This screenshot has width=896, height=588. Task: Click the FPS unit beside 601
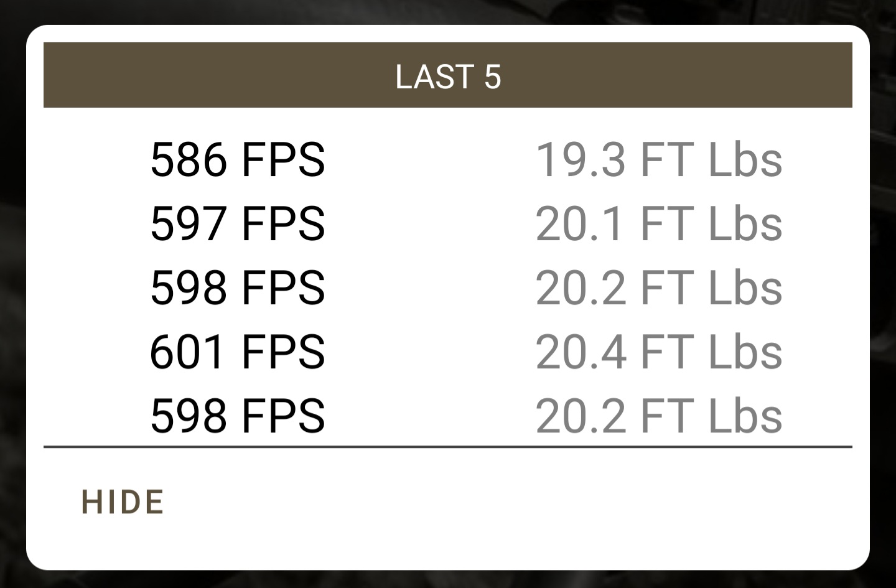tap(283, 352)
